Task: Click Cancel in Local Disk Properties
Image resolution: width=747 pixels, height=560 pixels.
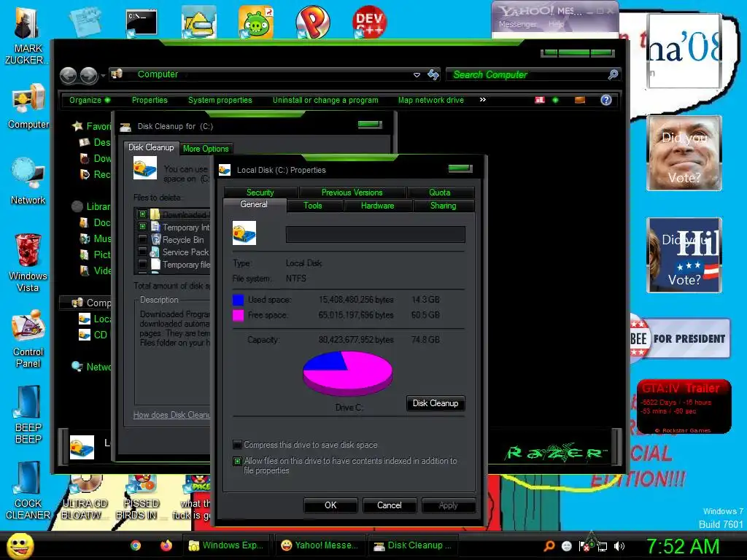Action: pos(390,505)
